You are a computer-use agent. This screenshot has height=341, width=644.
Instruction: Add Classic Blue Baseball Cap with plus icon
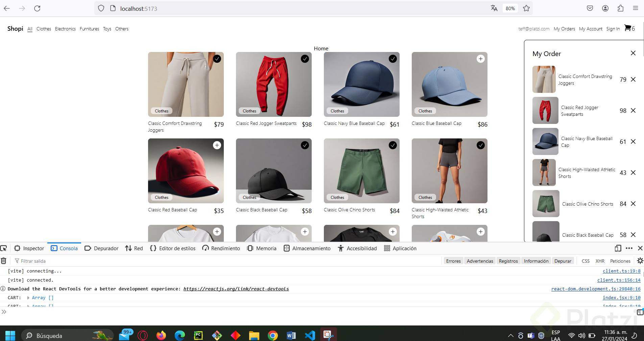coord(480,59)
